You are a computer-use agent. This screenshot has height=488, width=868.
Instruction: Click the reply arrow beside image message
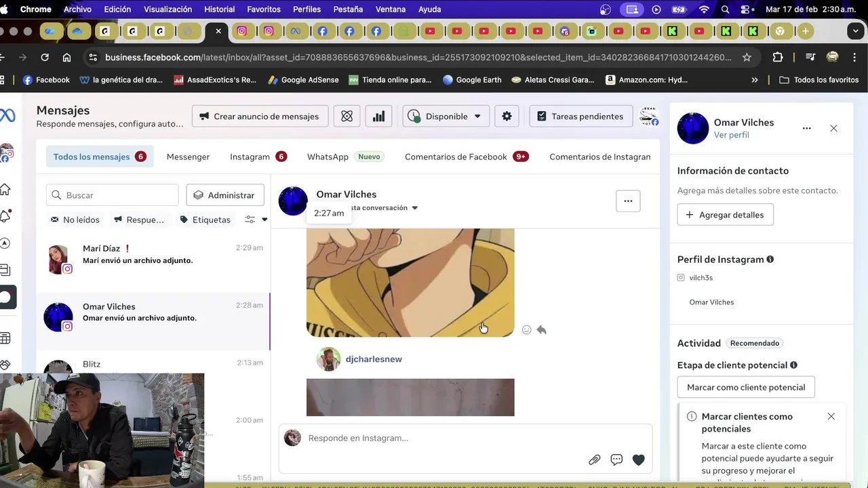pyautogui.click(x=541, y=330)
